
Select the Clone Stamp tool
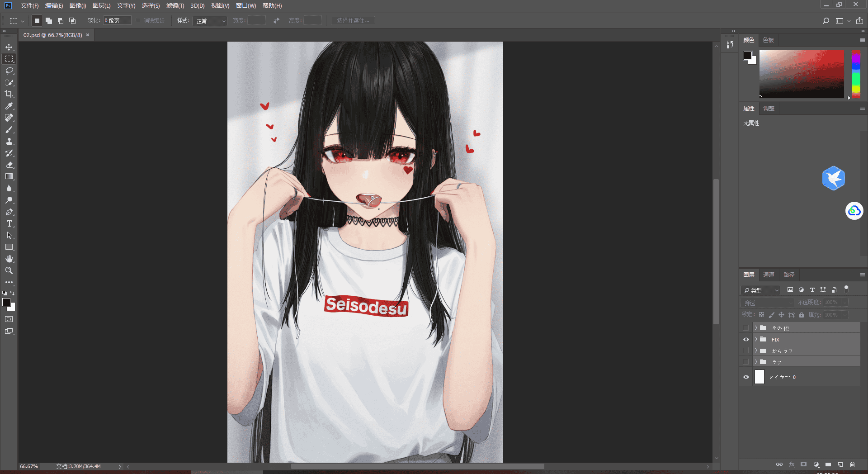click(9, 141)
